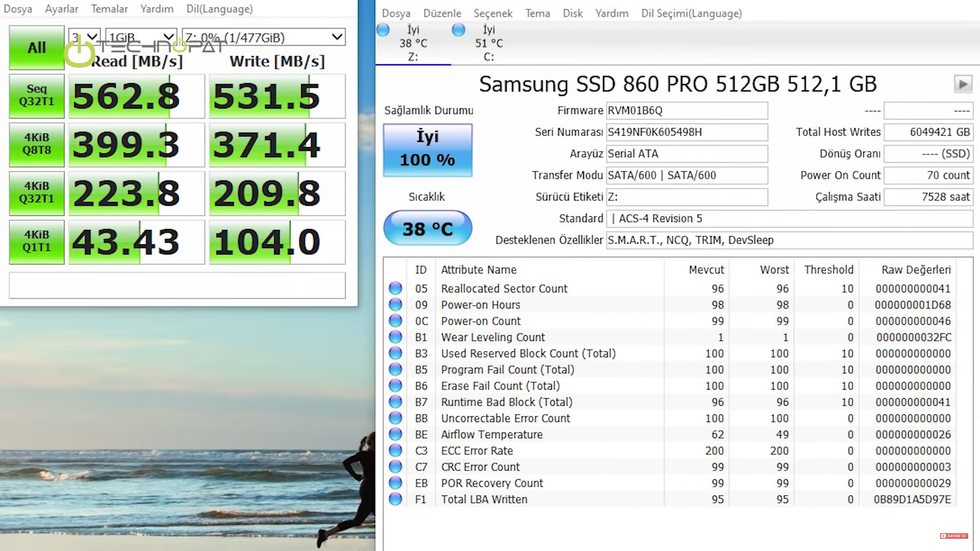
Task: Open Temalar menu in CrystalDiskMark
Action: point(109,9)
